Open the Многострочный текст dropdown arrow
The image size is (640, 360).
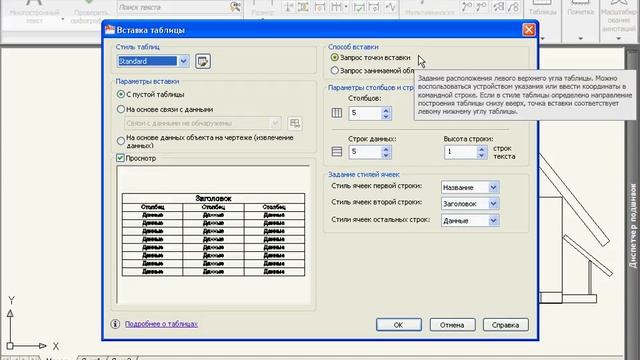[x=62, y=19]
